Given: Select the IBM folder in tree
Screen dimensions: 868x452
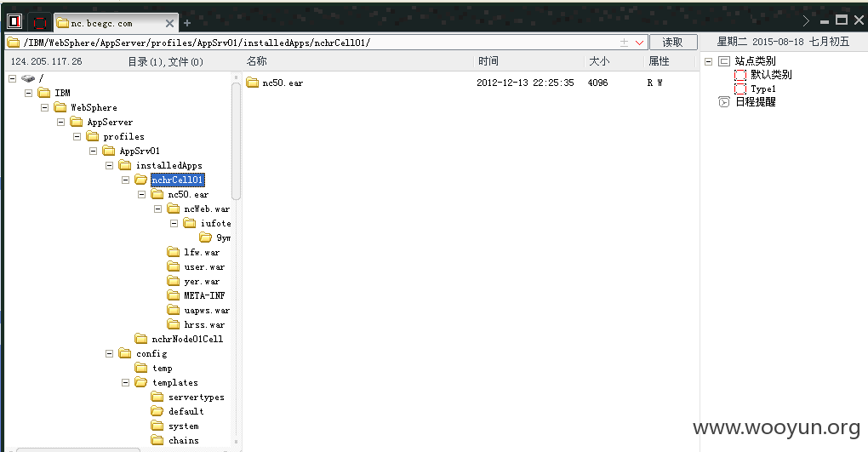Looking at the screenshot, I should (x=54, y=93).
